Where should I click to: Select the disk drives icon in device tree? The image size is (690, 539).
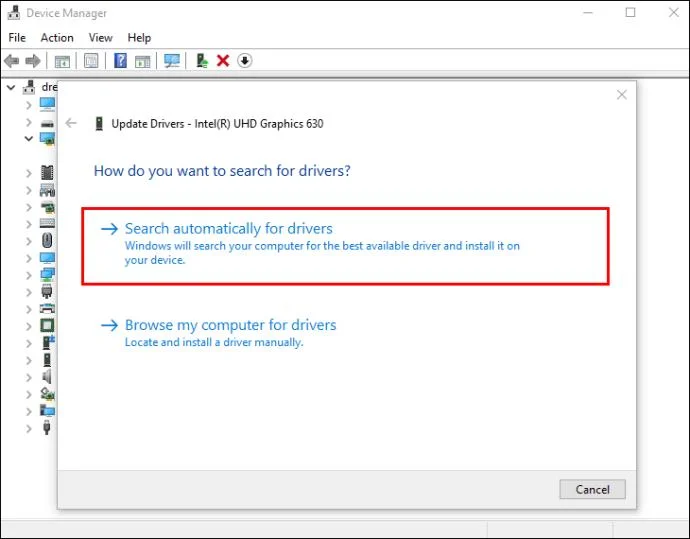click(47, 124)
